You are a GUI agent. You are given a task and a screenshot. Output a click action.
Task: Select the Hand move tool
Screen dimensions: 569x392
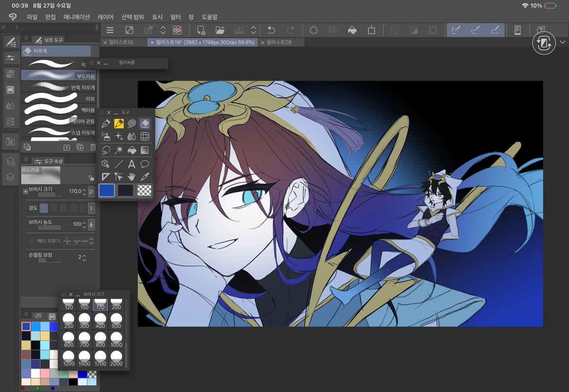point(132,177)
